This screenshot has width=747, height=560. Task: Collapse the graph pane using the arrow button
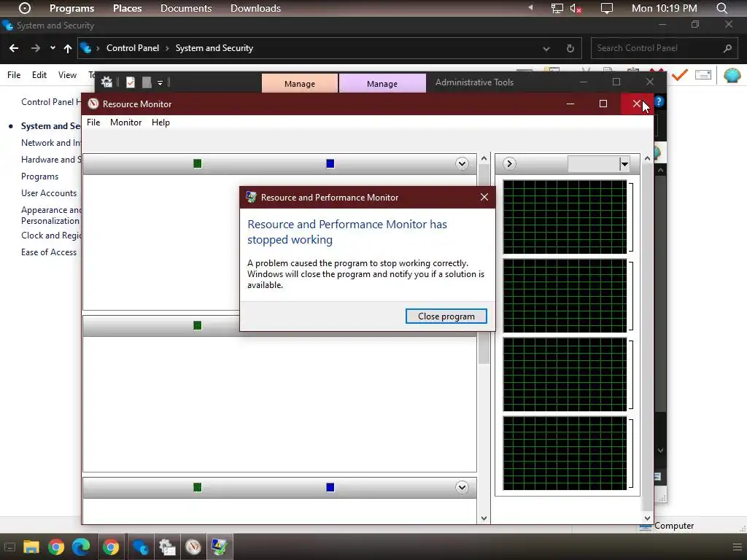point(509,164)
